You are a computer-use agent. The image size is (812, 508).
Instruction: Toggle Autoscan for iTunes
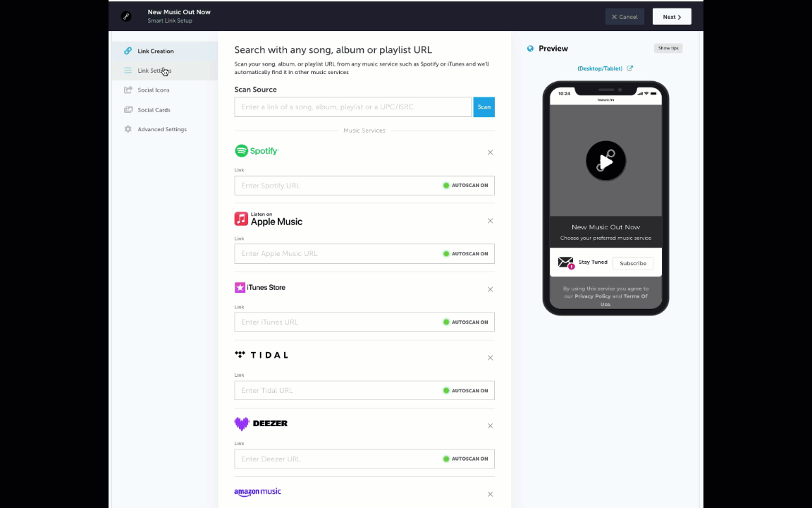[465, 322]
